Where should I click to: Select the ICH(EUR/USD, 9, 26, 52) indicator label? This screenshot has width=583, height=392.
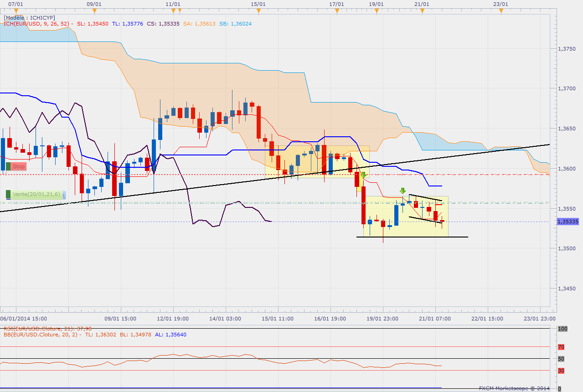tap(37, 23)
